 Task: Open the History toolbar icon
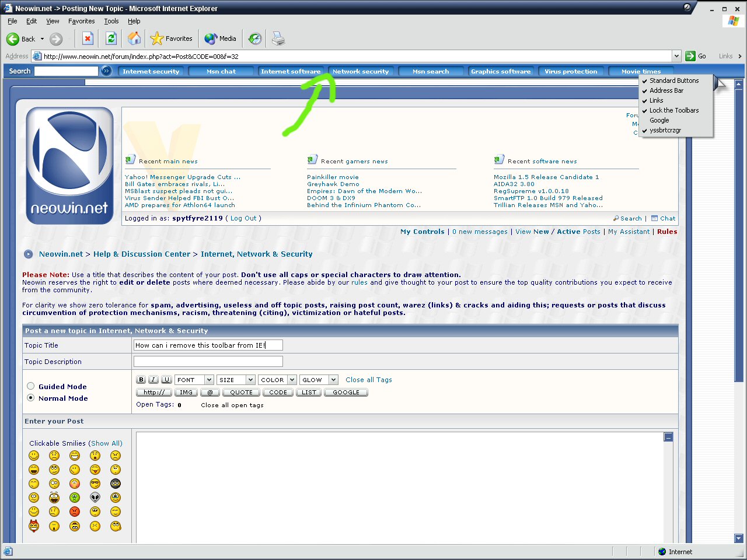(x=255, y=39)
